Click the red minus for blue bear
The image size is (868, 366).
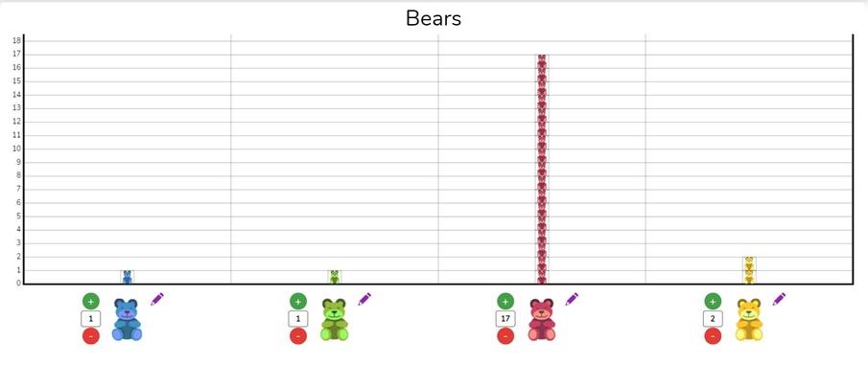tap(91, 335)
